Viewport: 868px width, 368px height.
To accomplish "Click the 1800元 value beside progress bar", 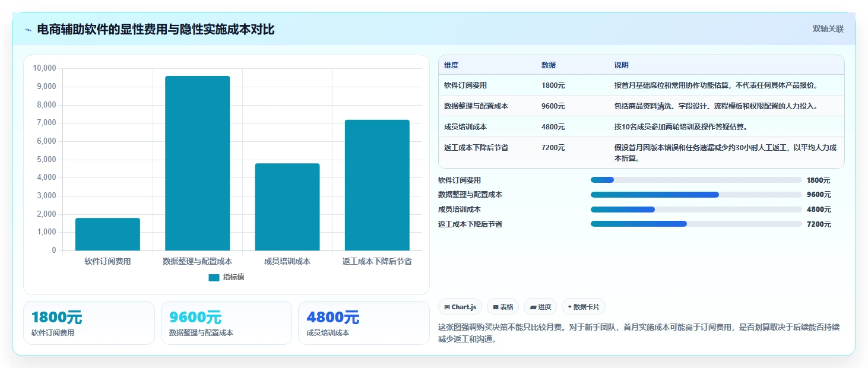I will point(819,180).
